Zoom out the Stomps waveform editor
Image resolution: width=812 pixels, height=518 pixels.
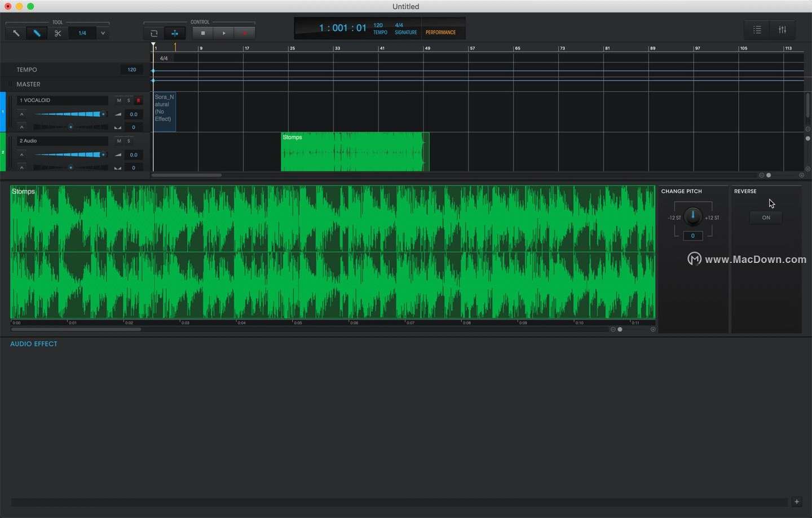click(x=613, y=330)
